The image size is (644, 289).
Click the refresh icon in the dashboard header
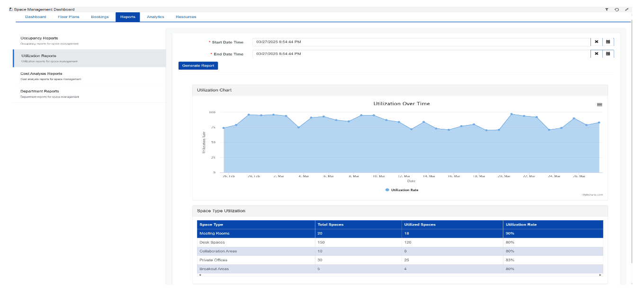tap(617, 9)
